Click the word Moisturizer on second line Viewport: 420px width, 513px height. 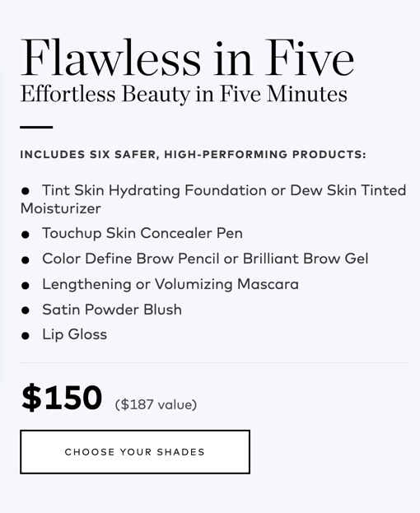(60, 208)
